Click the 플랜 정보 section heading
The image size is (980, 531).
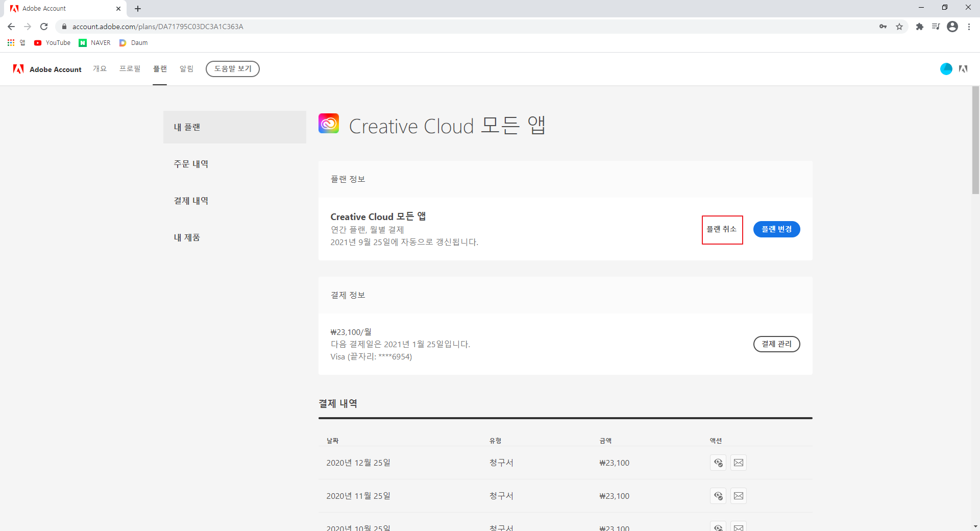(348, 179)
